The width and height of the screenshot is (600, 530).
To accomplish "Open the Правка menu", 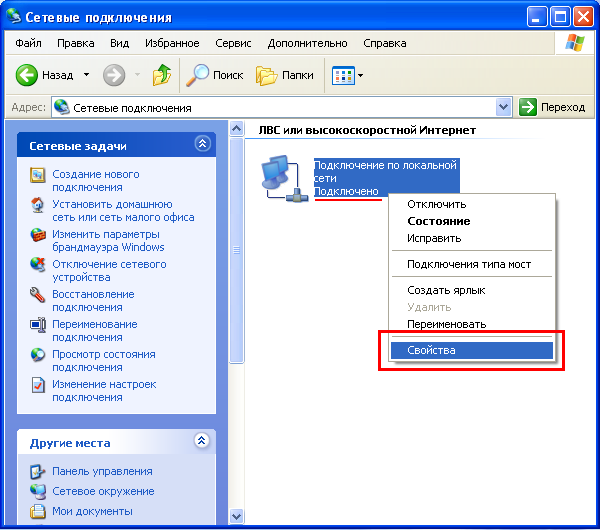I will (76, 43).
